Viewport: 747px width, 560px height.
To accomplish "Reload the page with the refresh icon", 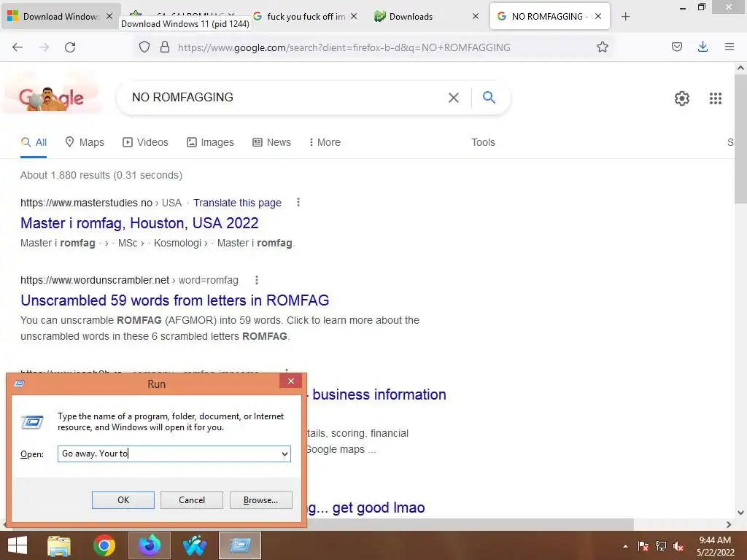I will point(70,47).
